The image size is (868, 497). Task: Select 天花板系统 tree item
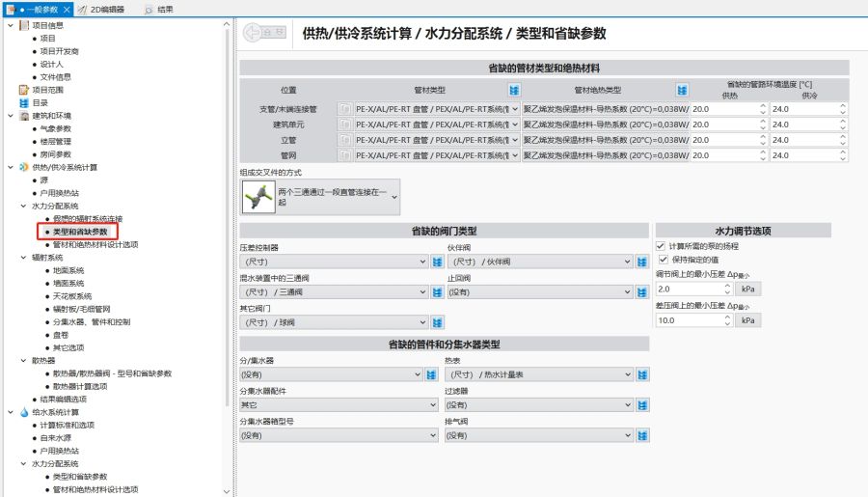pos(72,296)
